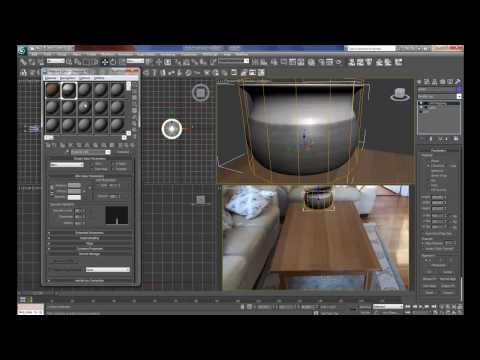Click Go to Parent icon in Material Editor

(126, 145)
